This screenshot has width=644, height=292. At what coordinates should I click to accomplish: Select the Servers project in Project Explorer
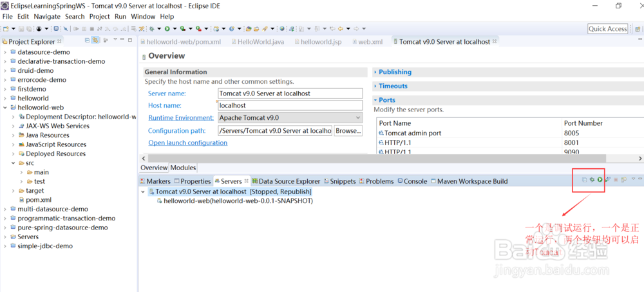pos(24,237)
